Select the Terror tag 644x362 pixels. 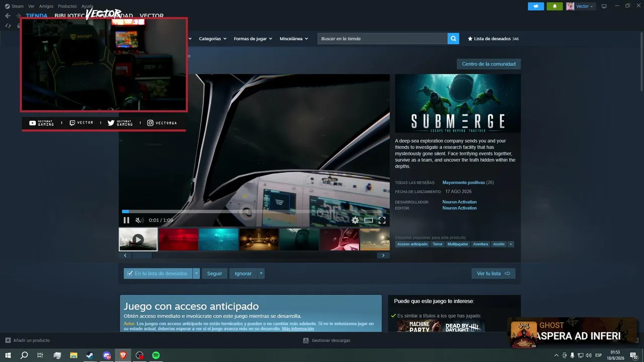[438, 244]
